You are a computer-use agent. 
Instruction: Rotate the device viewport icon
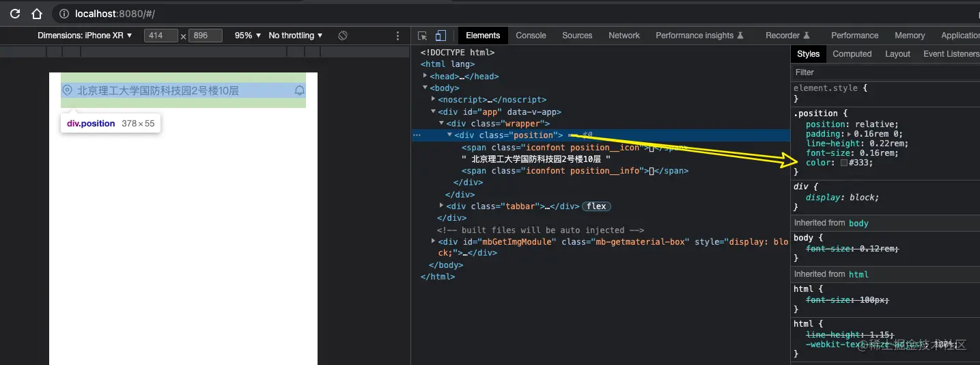343,36
